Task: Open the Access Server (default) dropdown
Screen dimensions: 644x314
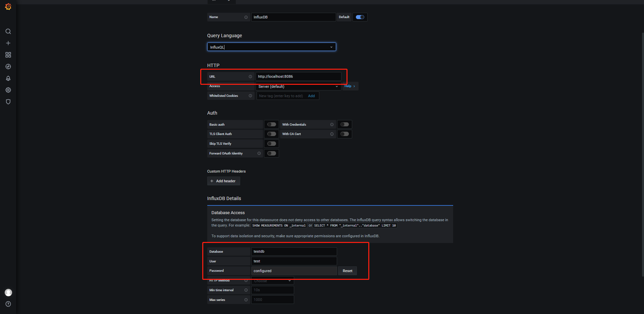Action: 299,86
